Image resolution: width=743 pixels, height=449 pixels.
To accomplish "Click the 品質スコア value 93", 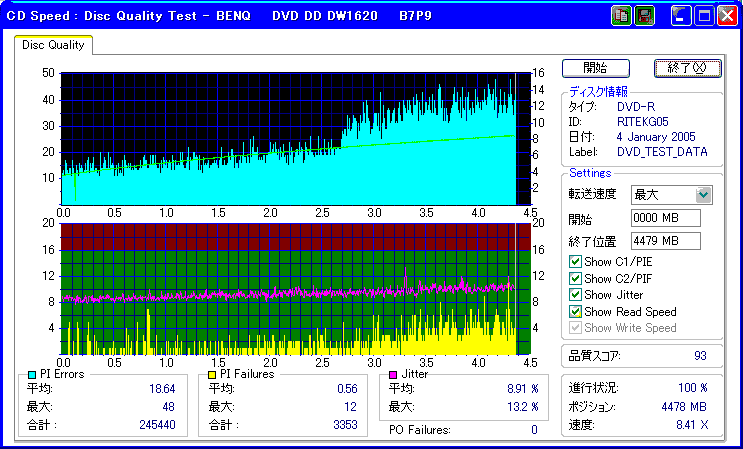I will tap(700, 356).
